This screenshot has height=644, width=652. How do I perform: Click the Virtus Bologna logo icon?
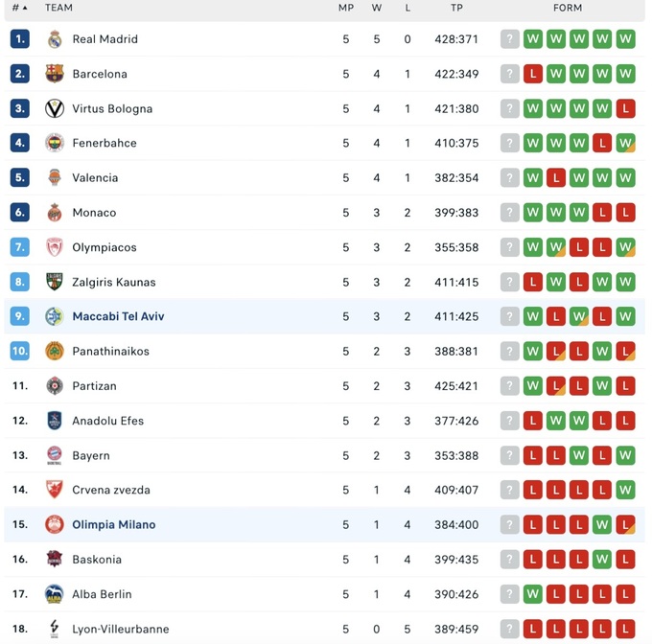point(55,108)
